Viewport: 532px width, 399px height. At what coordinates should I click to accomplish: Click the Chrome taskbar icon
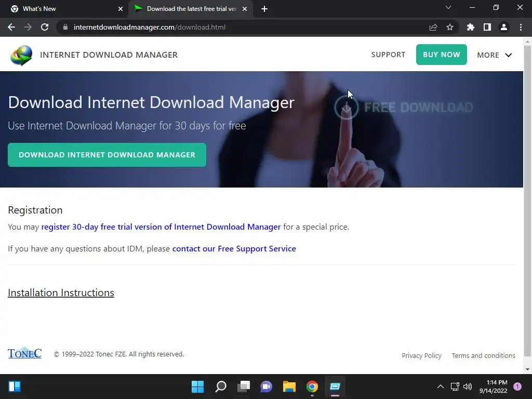312,387
